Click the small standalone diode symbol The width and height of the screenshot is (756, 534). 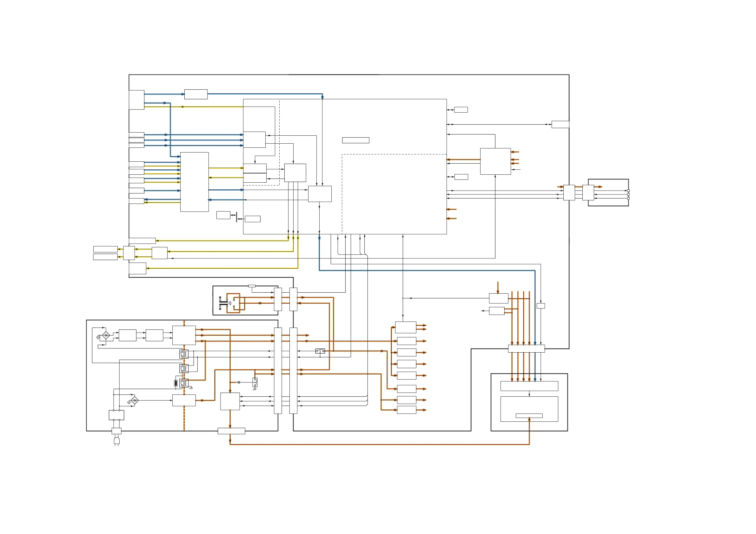pos(239,382)
